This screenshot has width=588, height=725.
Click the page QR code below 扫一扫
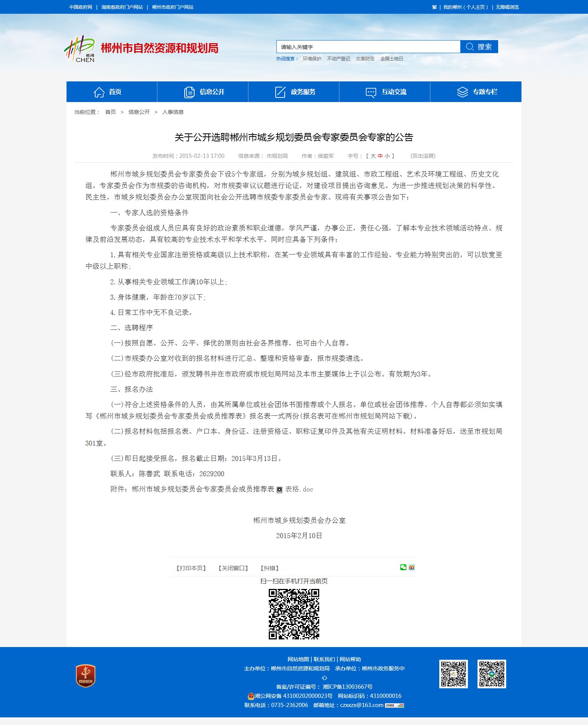coord(294,614)
